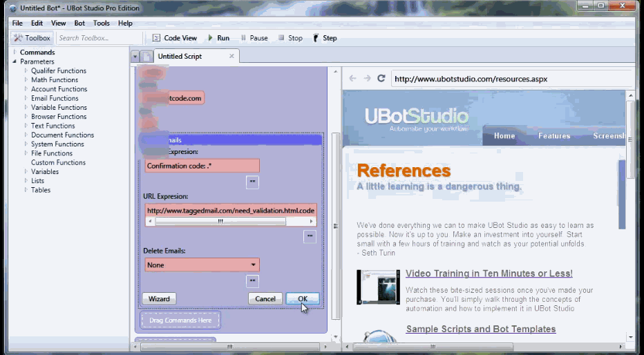The height and width of the screenshot is (355, 644).
Task: Click the Drag Commands Here box
Action: pyautogui.click(x=180, y=320)
